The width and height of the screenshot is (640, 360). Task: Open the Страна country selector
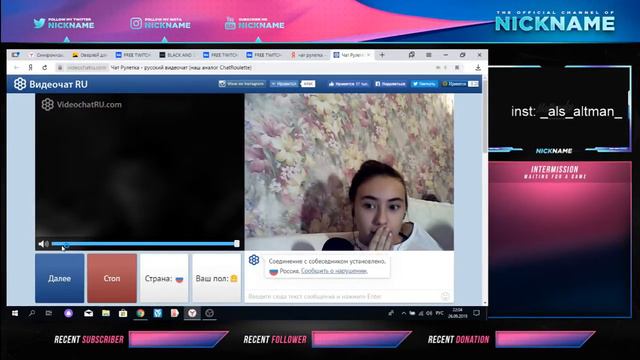164,278
